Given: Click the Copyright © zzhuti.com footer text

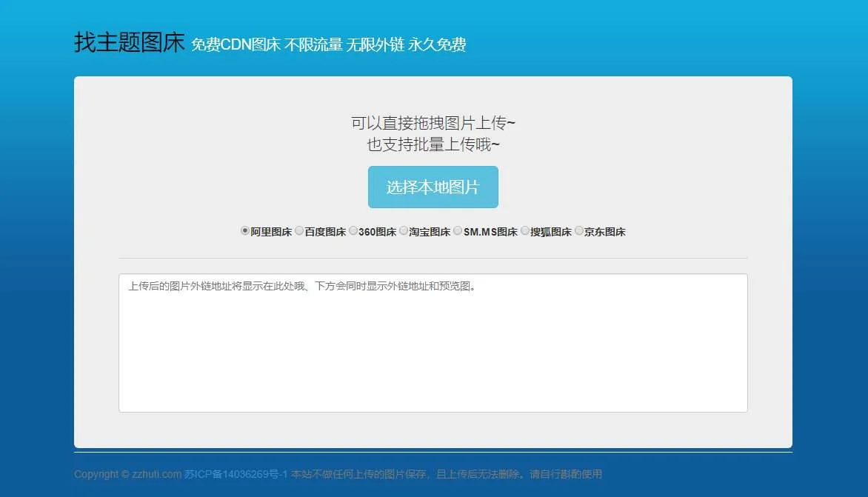Looking at the screenshot, I should [x=127, y=474].
